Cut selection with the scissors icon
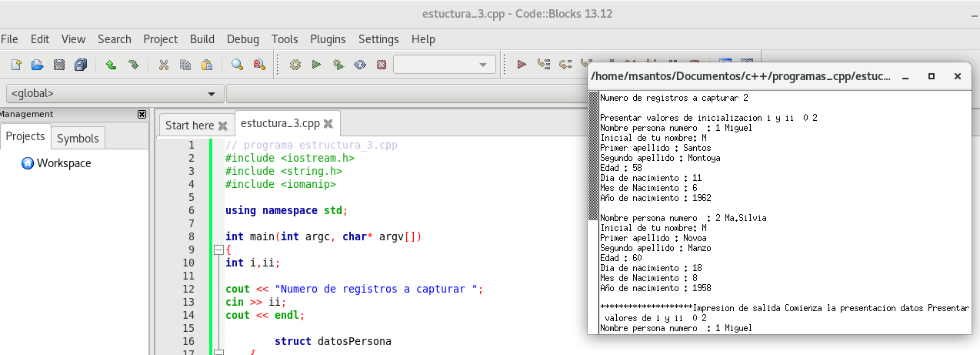Screen dimensions: 980x355 163,65
